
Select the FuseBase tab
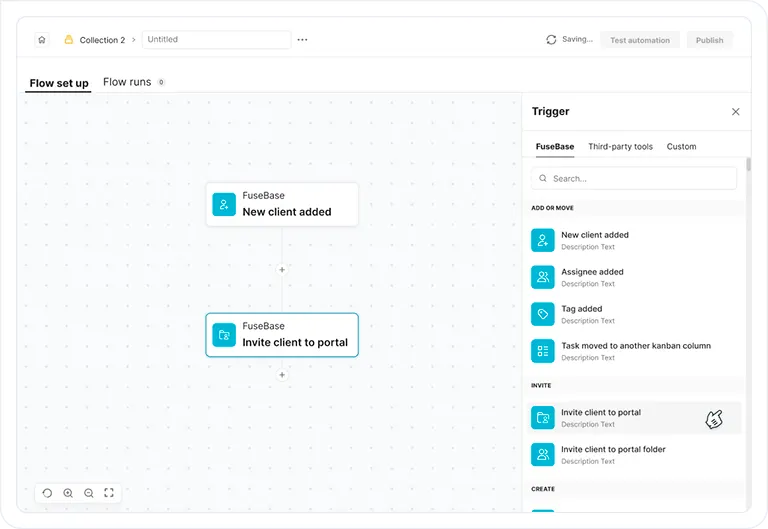coord(554,146)
